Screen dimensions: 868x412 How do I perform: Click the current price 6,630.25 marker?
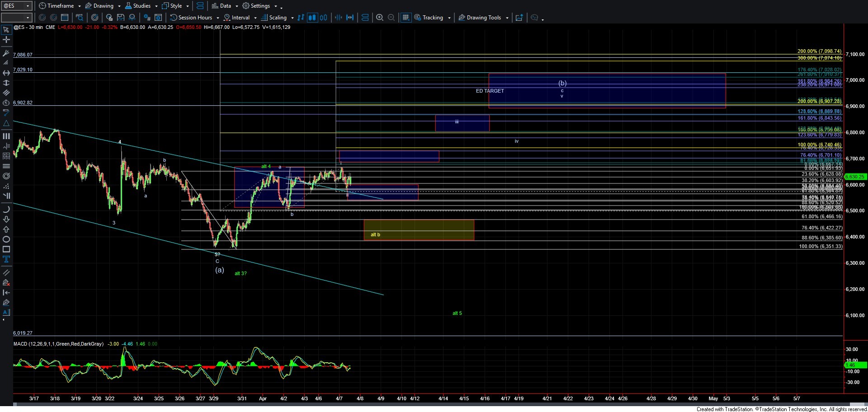[x=855, y=177]
